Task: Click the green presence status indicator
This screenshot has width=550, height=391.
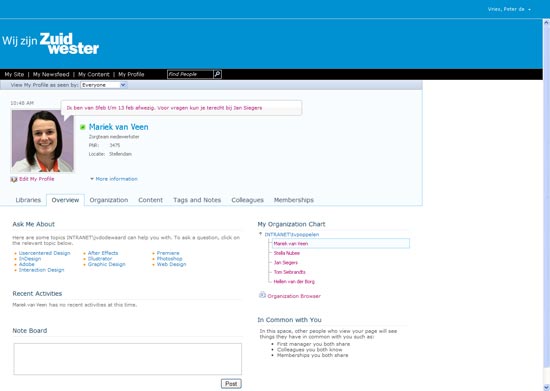Action: (x=83, y=127)
